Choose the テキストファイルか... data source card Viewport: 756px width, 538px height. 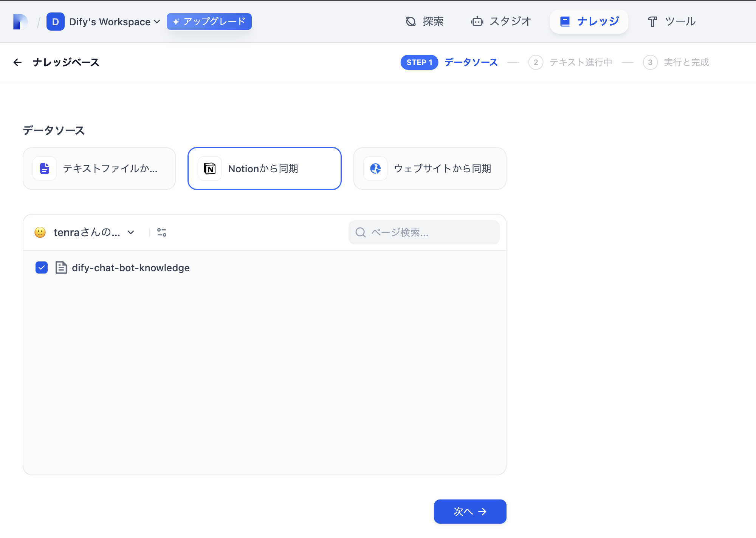(99, 169)
